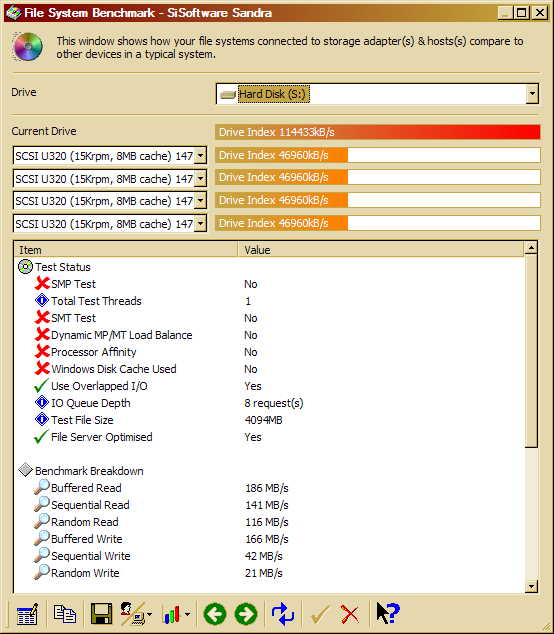Click the Value column header
554x634 pixels.
381,249
